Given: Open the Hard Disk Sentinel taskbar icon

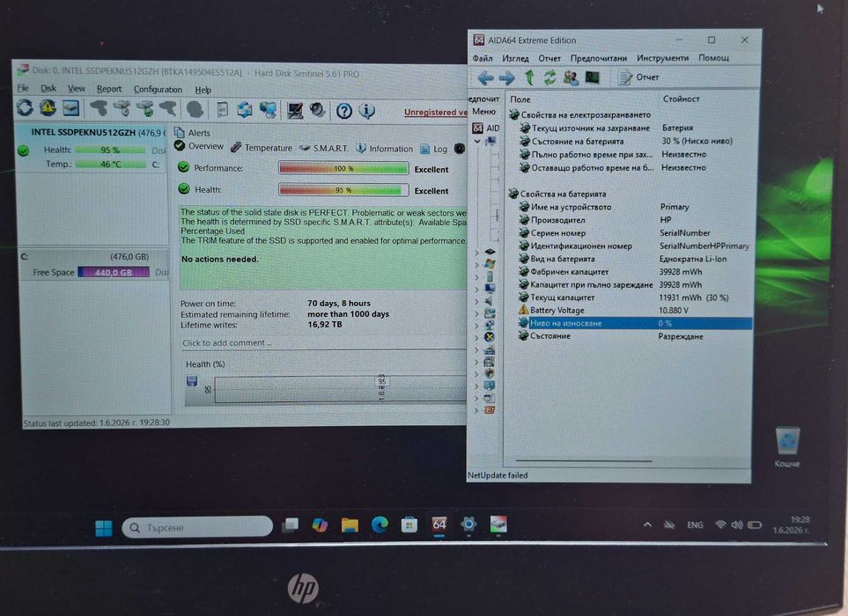Looking at the screenshot, I should 498,524.
